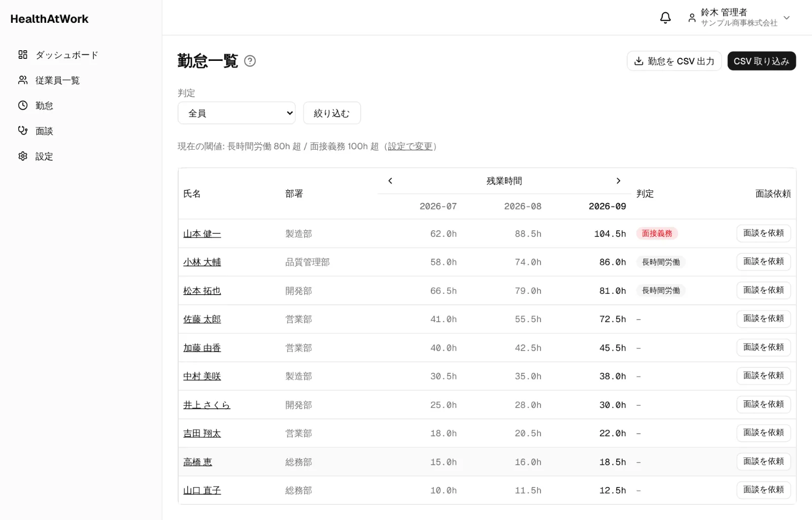Click 長時間労働 badge in 松本 拓也 row
This screenshot has height=520, width=812.
click(661, 291)
